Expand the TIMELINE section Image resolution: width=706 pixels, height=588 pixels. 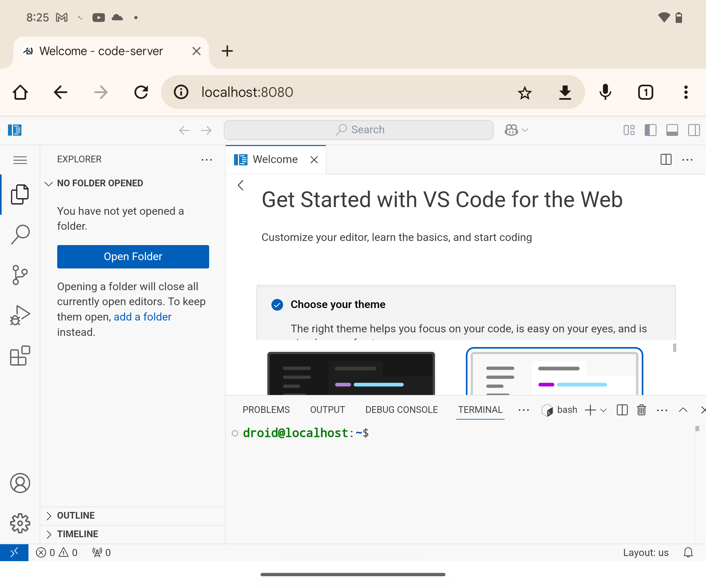coord(77,534)
